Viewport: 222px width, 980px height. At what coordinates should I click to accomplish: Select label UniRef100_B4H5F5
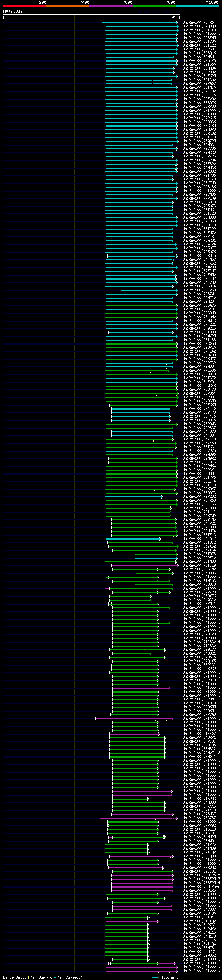tap(199, 657)
